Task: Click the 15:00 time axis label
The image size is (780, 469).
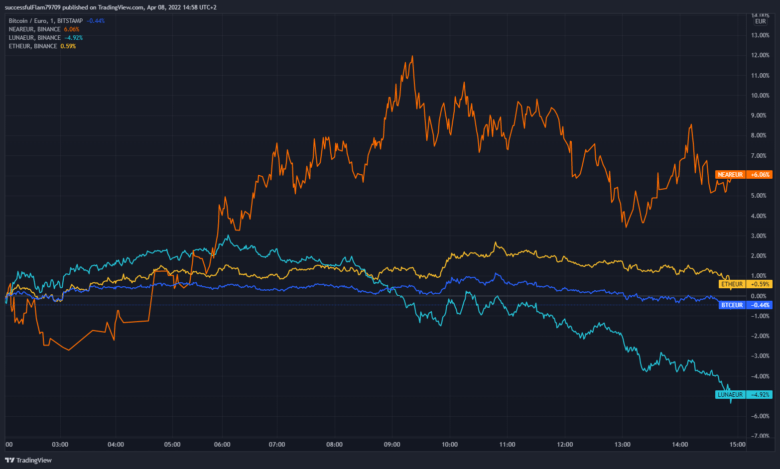Action: click(x=737, y=445)
